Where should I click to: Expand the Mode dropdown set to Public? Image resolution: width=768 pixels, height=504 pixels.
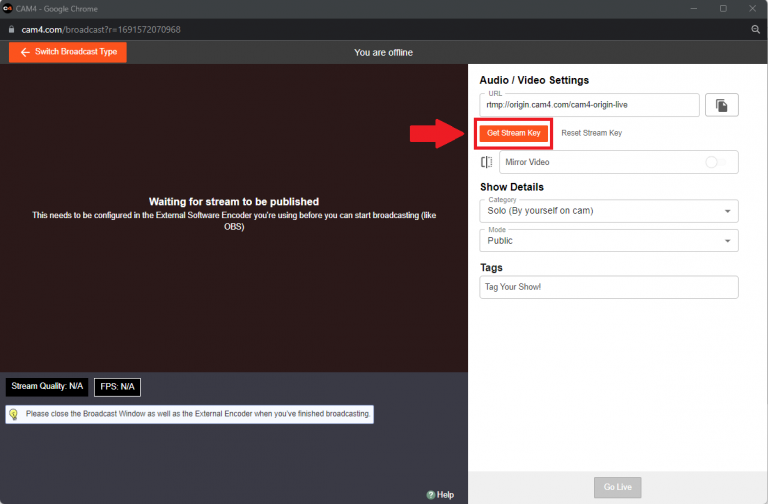pyautogui.click(x=608, y=241)
